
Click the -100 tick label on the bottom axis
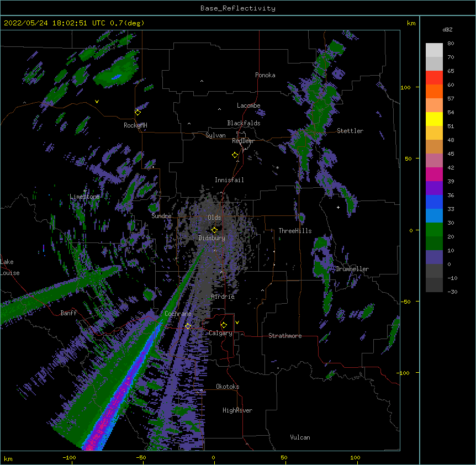point(69,457)
